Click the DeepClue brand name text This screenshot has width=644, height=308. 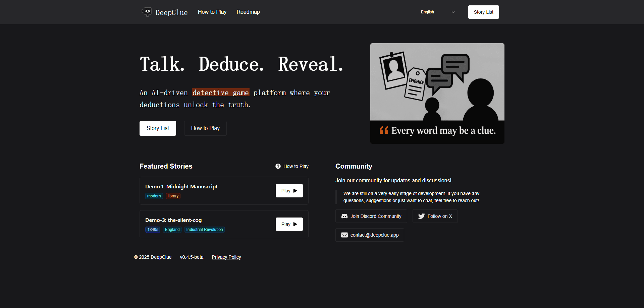coord(171,12)
